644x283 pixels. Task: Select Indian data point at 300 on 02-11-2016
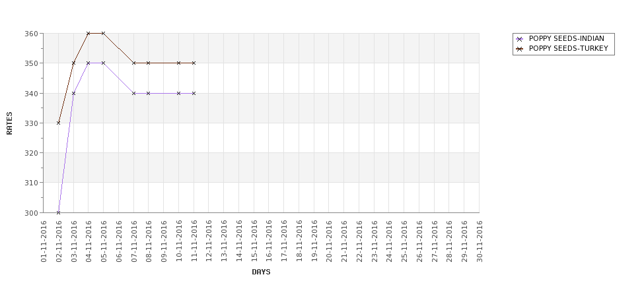(x=58, y=212)
